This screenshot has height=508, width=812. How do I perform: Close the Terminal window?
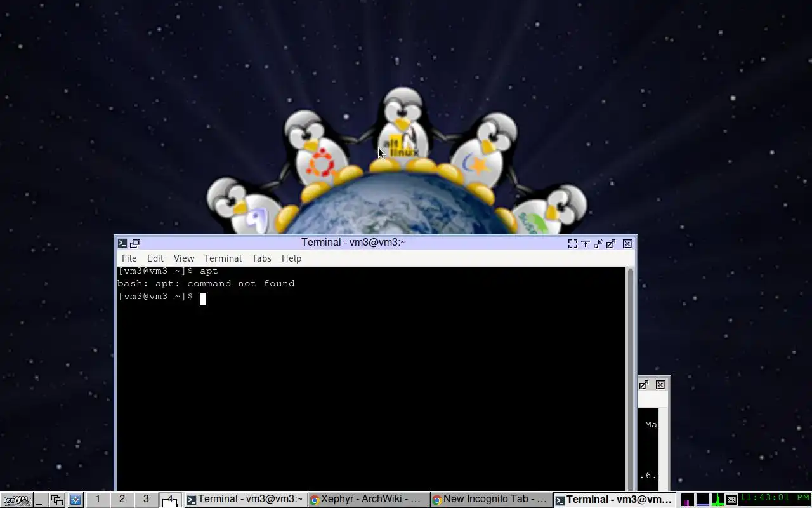pyautogui.click(x=627, y=244)
